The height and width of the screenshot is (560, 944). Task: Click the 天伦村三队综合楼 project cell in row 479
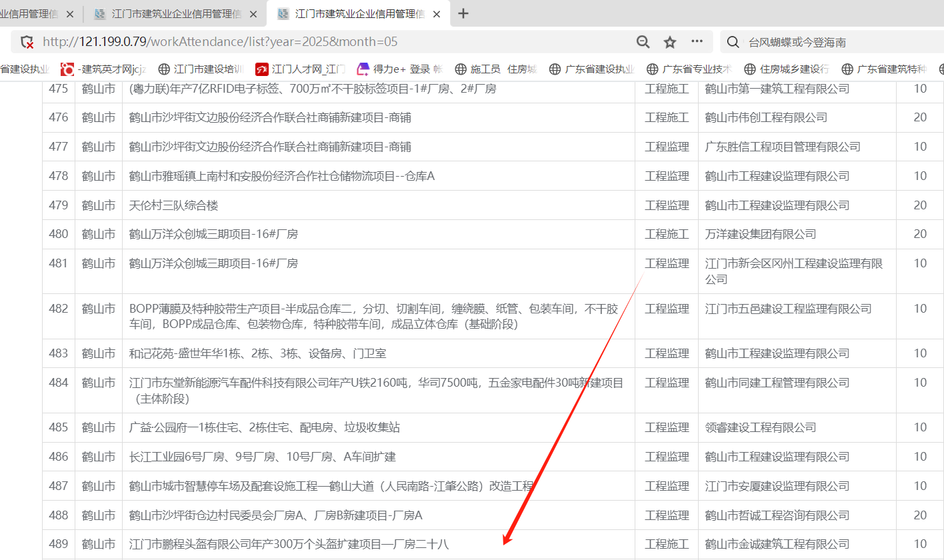174,205
